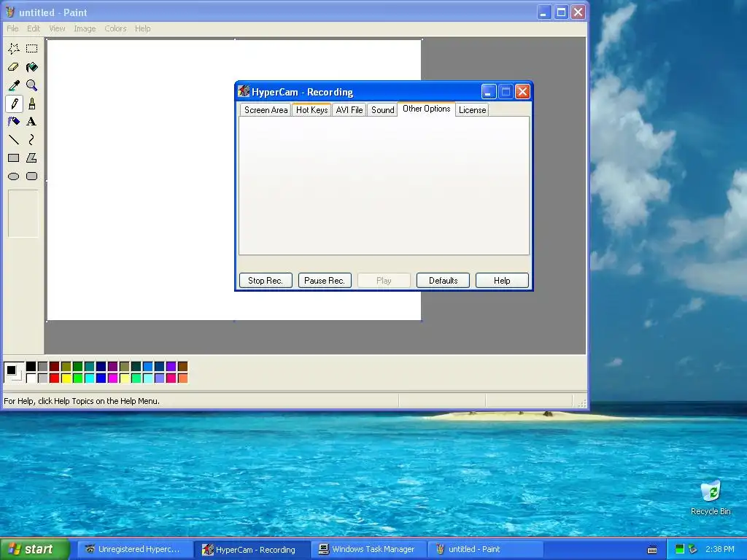The width and height of the screenshot is (747, 560).
Task: Switch to the Screen Area tab in HyperCam
Action: click(266, 110)
